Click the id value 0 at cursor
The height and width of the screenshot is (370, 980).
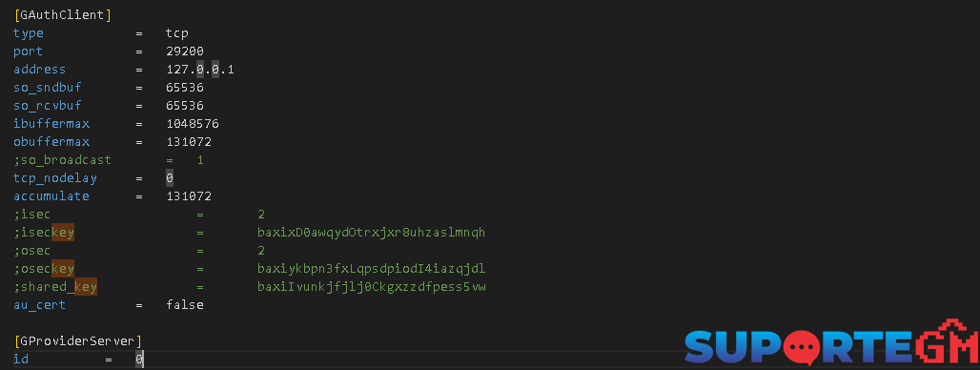point(139,360)
